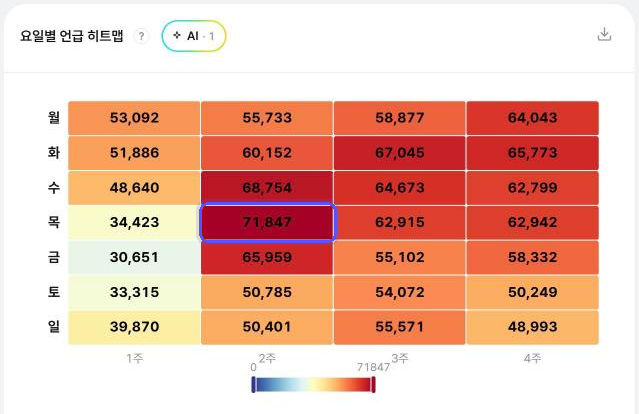The width and height of the screenshot is (639, 414).
Task: Click the cell with value 39,870
Action: pos(134,327)
